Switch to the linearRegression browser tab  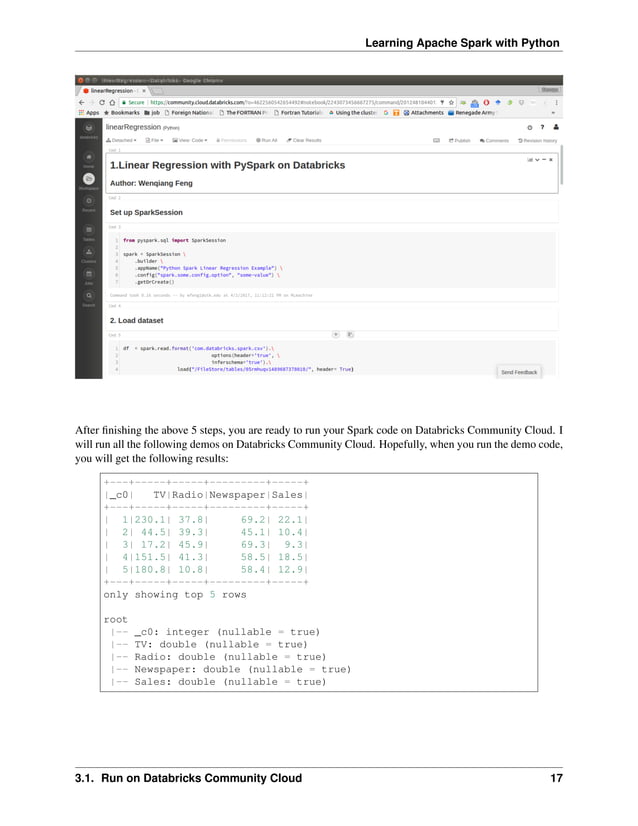coord(112,91)
